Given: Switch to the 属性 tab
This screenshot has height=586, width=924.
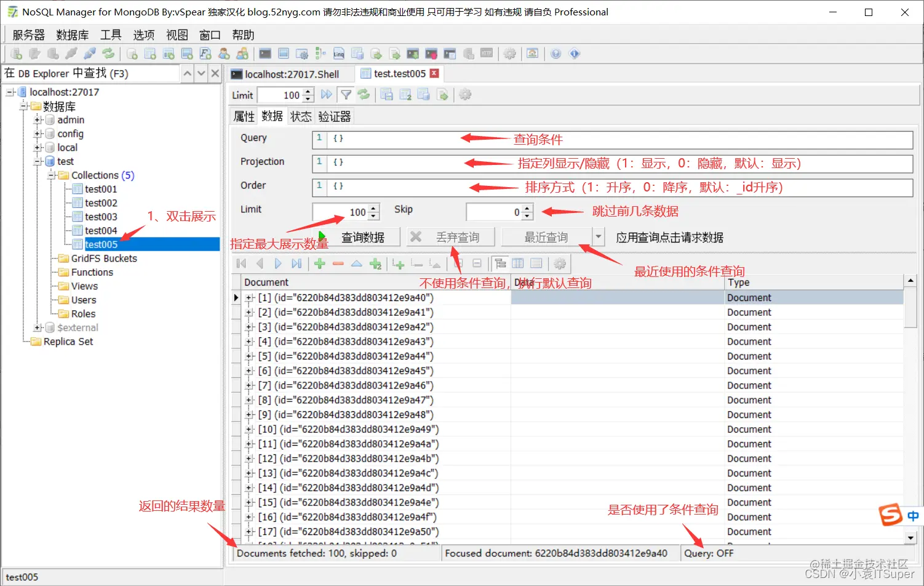Looking at the screenshot, I should [244, 116].
